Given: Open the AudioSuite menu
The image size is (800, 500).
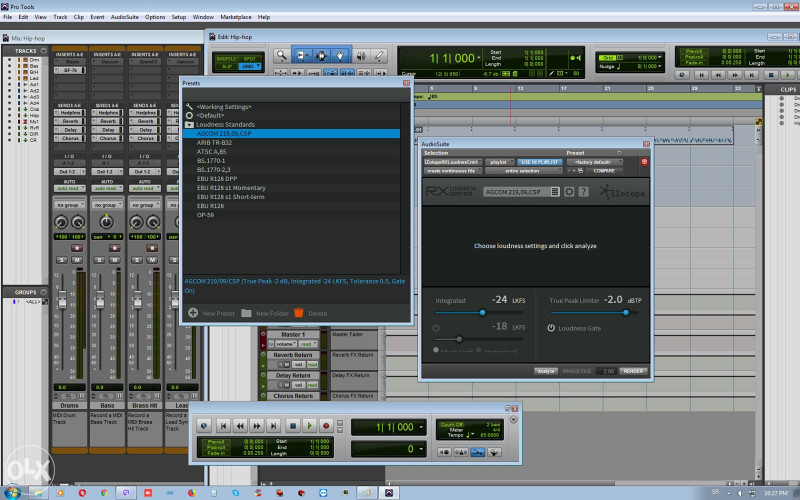Looking at the screenshot, I should (124, 17).
